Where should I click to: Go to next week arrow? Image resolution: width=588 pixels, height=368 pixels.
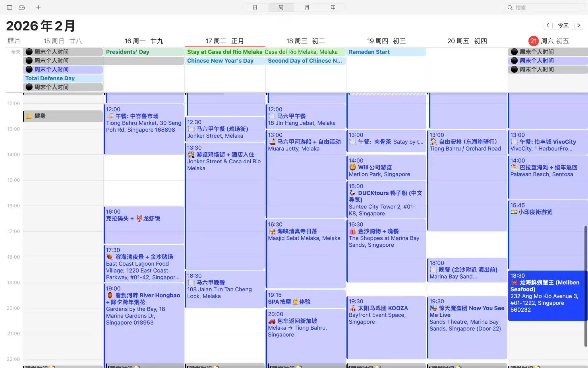pos(579,26)
